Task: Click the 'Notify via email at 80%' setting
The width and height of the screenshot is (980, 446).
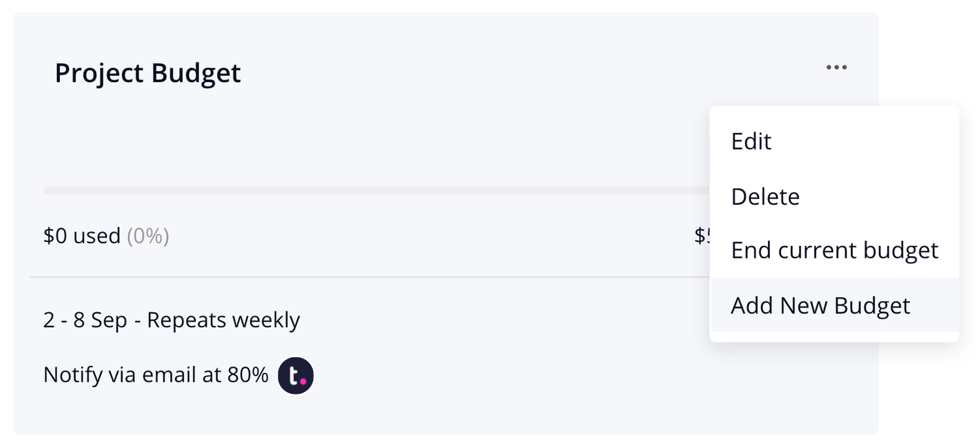Action: click(156, 374)
